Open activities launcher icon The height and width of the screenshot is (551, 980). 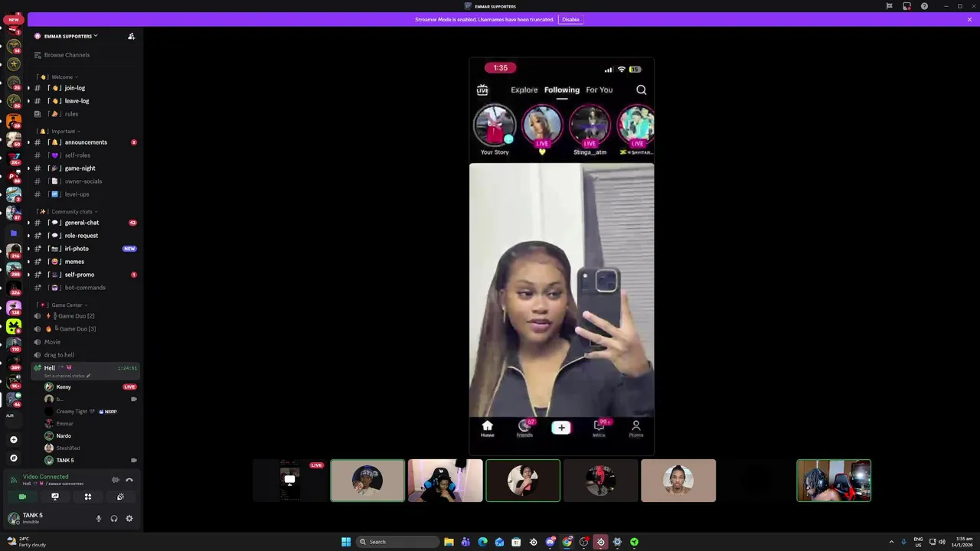point(88,497)
